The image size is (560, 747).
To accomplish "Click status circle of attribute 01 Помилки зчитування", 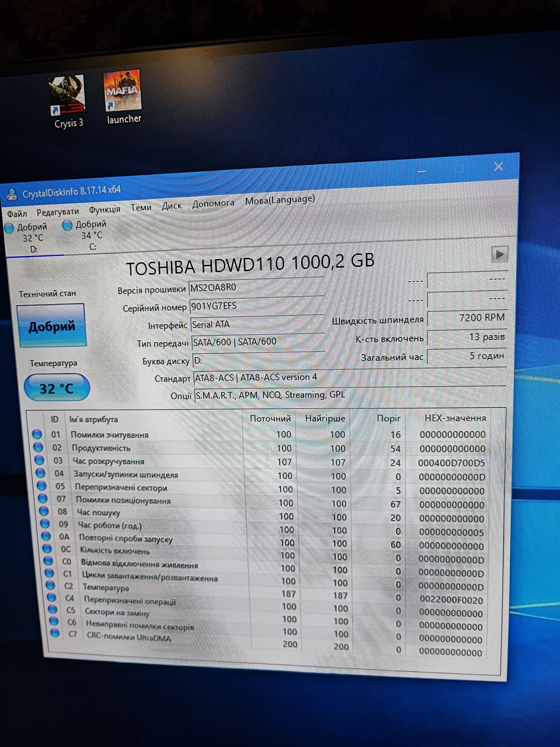I will [37, 434].
